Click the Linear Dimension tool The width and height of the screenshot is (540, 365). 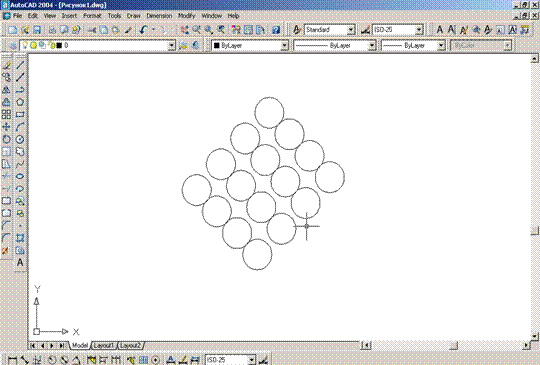pos(12,361)
